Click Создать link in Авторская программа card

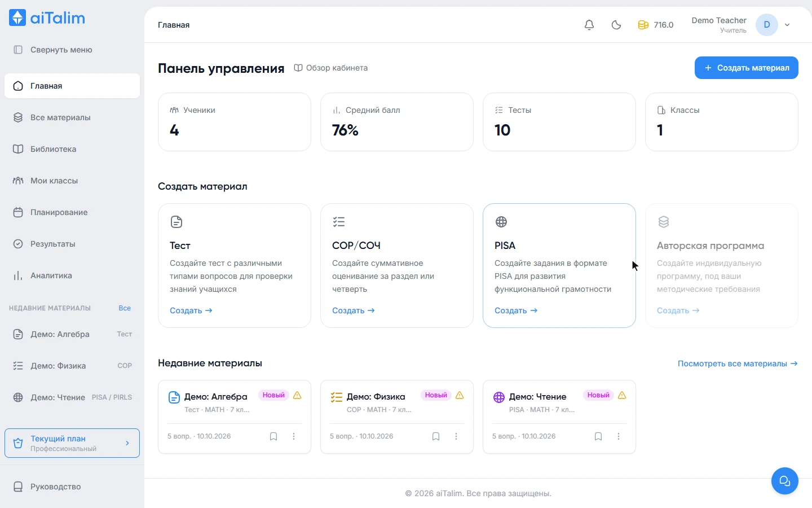pyautogui.click(x=678, y=310)
